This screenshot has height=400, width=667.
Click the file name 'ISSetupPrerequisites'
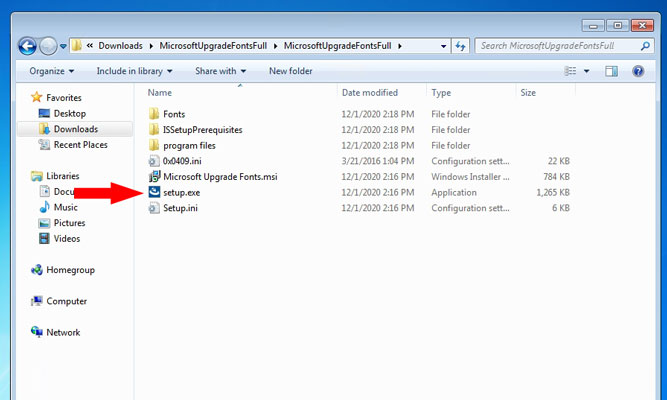click(x=202, y=130)
